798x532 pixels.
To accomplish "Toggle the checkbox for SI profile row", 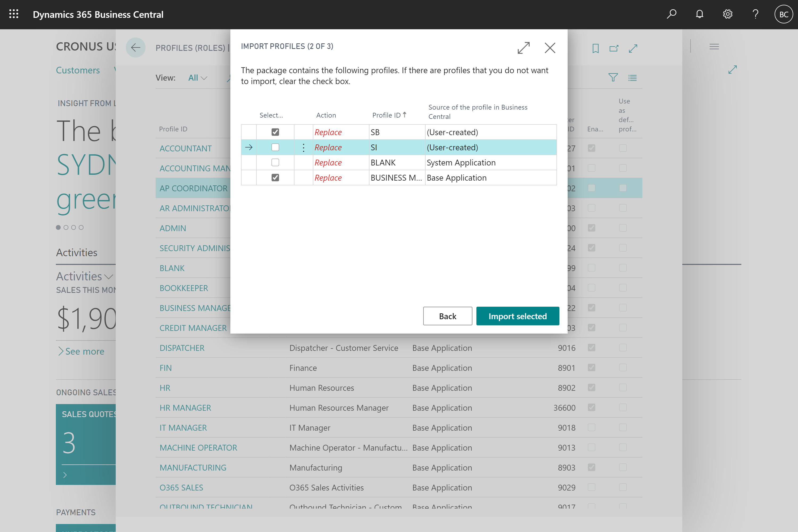I will [x=274, y=147].
